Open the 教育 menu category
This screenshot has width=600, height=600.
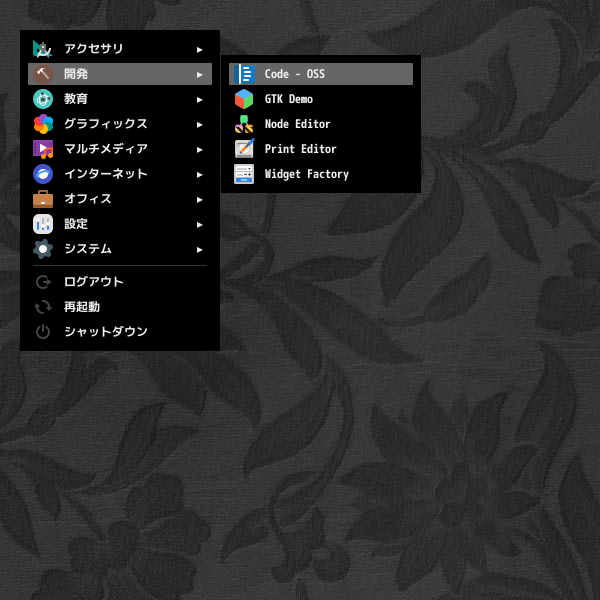click(120, 99)
